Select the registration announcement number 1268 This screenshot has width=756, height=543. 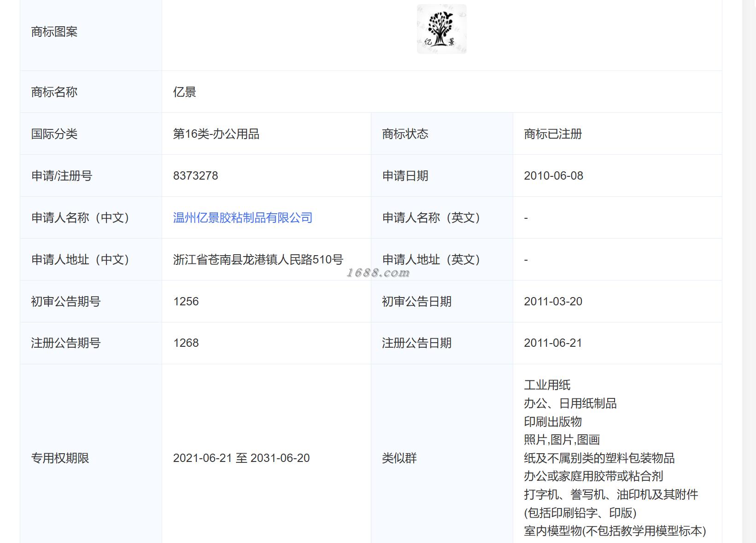click(186, 343)
